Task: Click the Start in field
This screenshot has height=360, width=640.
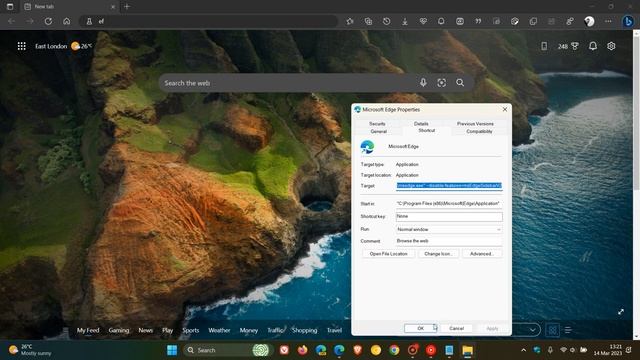Action: pos(449,203)
